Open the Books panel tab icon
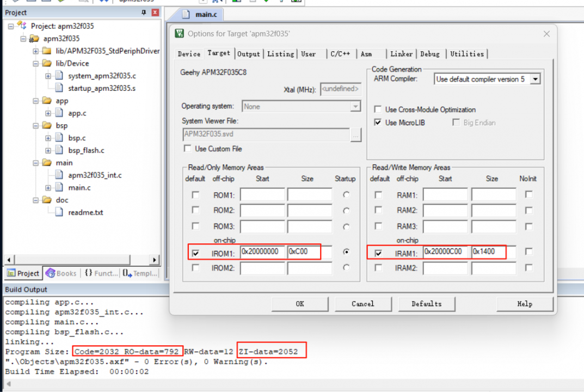The height and width of the screenshot is (392, 584). (x=51, y=273)
